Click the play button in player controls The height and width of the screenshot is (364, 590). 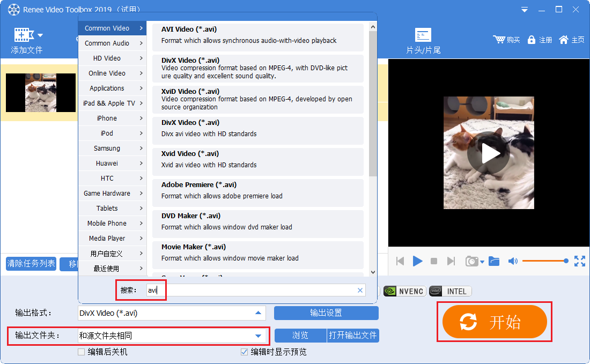coord(417,261)
